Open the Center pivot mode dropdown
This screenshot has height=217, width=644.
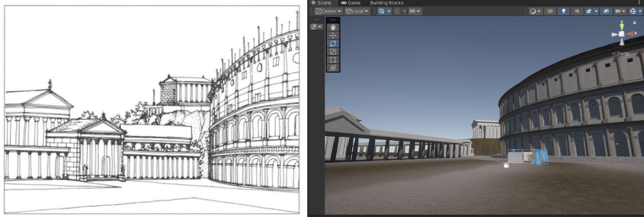coord(329,11)
